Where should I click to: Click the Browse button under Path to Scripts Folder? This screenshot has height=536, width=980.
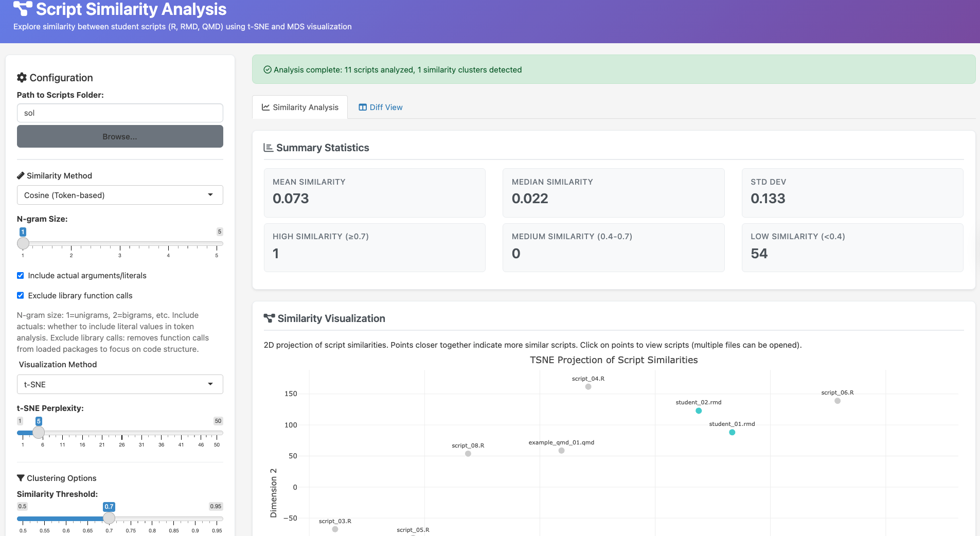point(119,136)
